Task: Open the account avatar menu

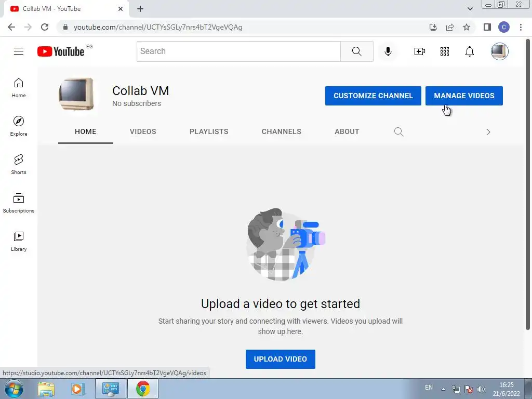Action: click(499, 51)
